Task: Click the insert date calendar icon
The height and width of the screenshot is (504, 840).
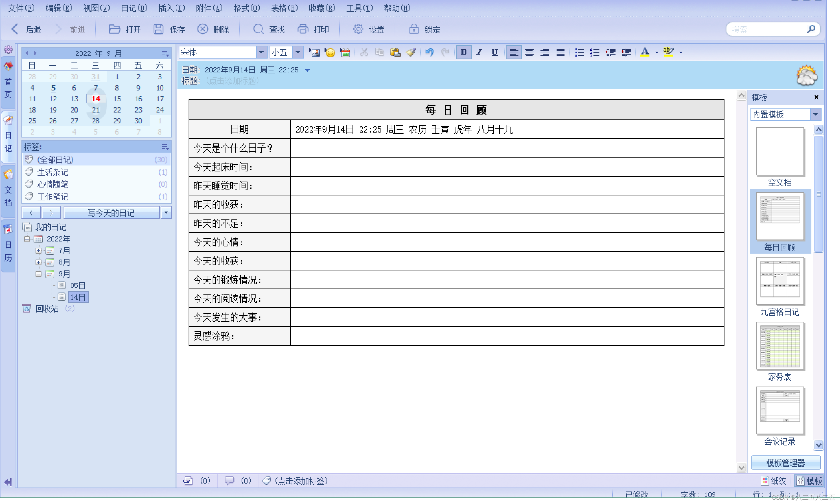Action: pos(345,52)
